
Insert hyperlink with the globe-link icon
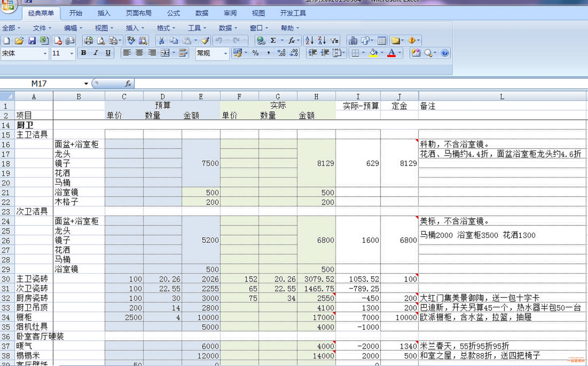click(261, 40)
